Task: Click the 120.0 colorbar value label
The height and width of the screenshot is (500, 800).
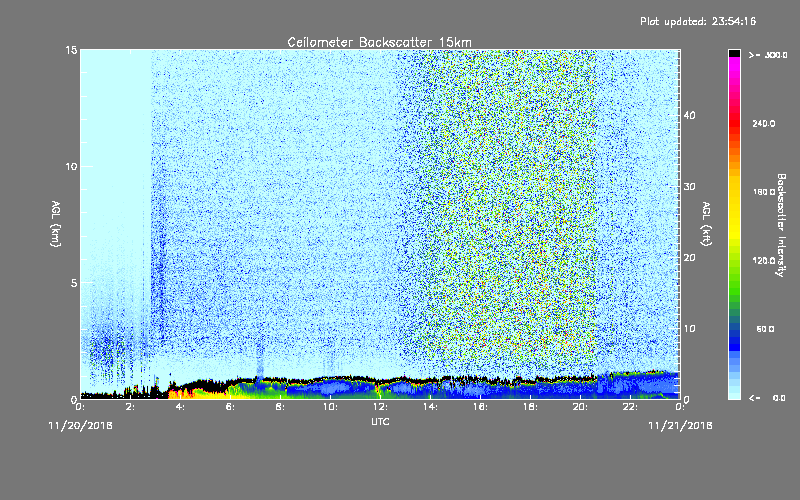Action: tap(764, 261)
